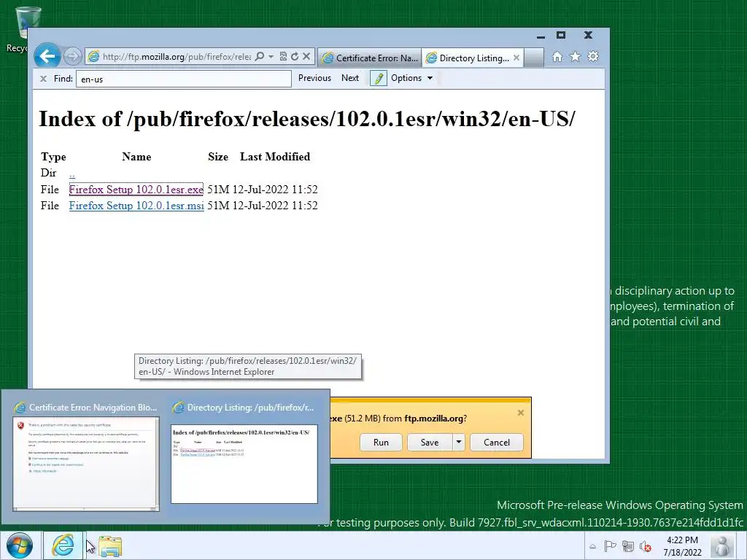Select the Recycle Bin desktop icon
747x560 pixels.
coord(27,28)
